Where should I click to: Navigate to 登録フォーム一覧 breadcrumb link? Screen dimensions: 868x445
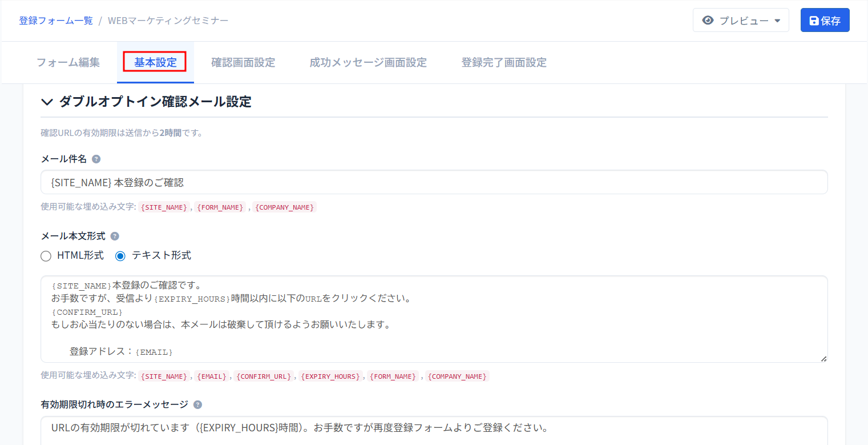56,21
